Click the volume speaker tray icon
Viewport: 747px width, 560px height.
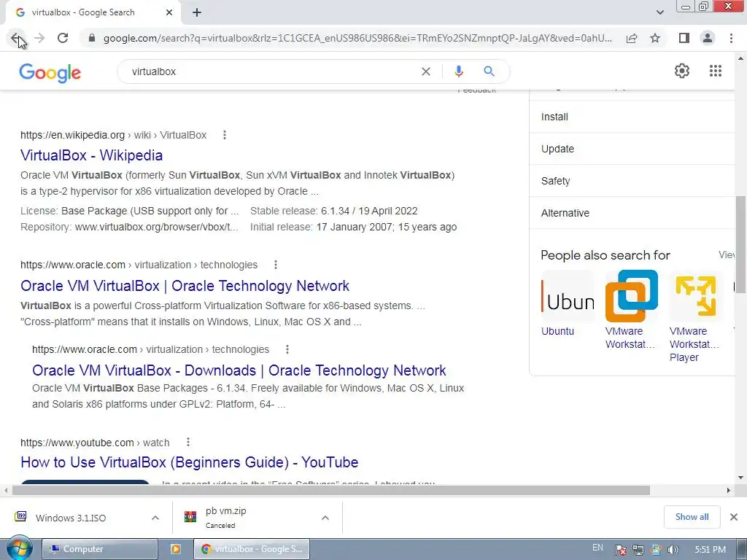673,550
